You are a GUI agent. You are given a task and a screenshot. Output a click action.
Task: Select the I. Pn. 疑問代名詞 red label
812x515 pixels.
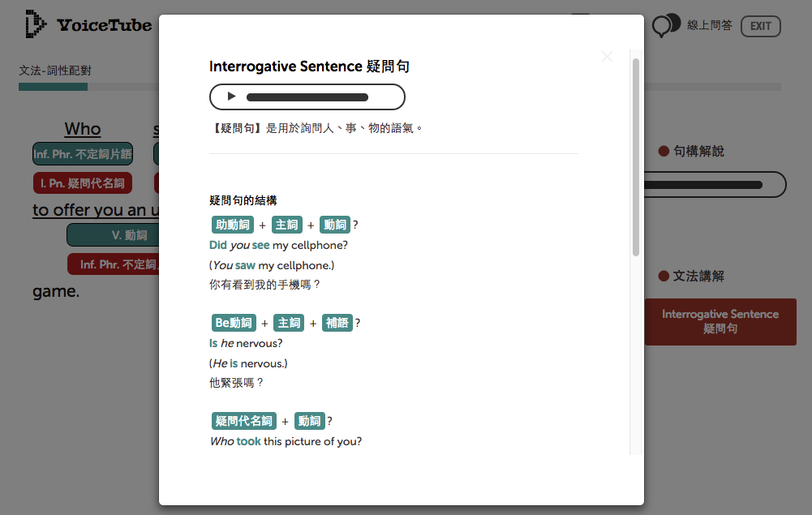(x=82, y=183)
